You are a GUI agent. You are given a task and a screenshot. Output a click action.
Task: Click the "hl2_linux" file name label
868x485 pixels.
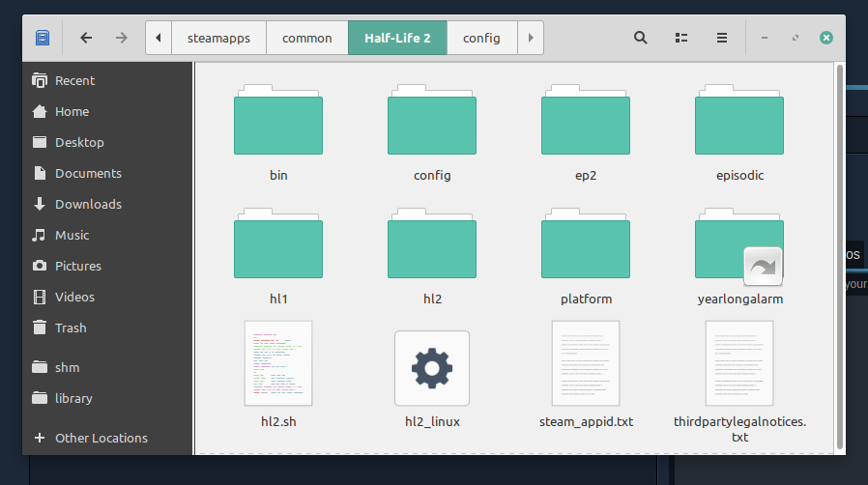pyautogui.click(x=432, y=422)
